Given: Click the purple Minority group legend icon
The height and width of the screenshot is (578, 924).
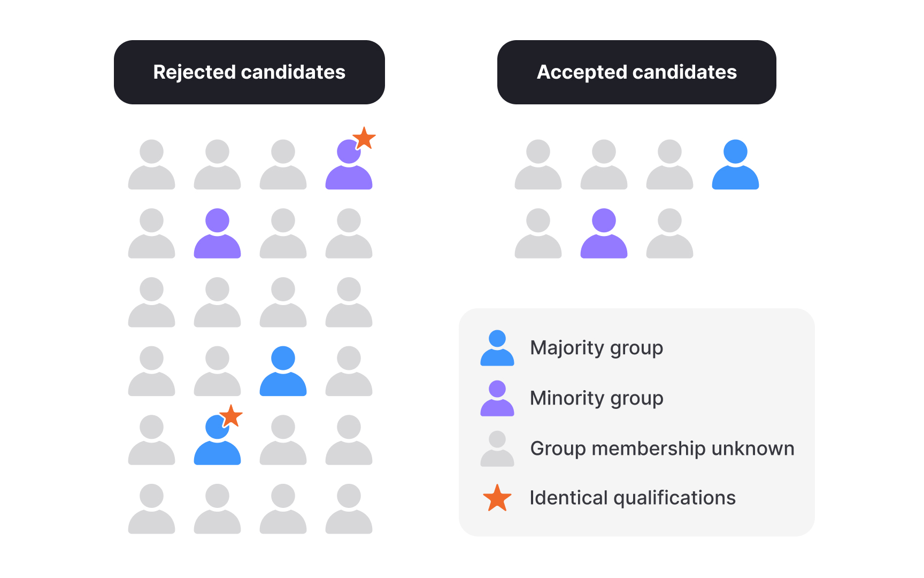Looking at the screenshot, I should (x=497, y=398).
